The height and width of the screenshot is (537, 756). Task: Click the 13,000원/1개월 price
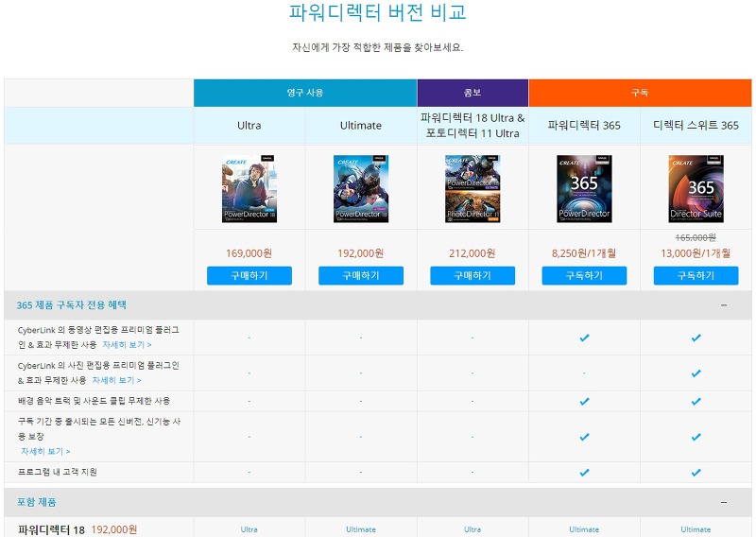pyautogui.click(x=696, y=253)
